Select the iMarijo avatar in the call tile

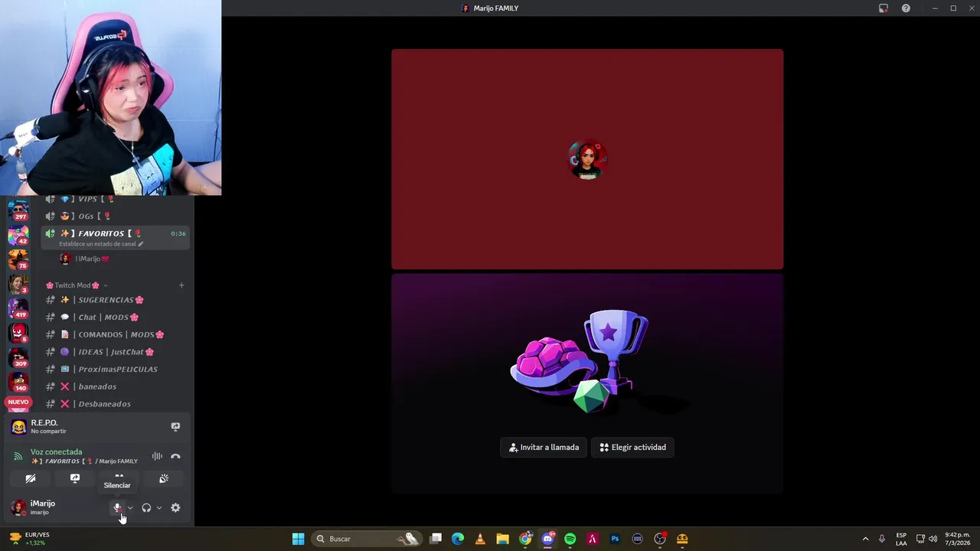[x=587, y=159]
